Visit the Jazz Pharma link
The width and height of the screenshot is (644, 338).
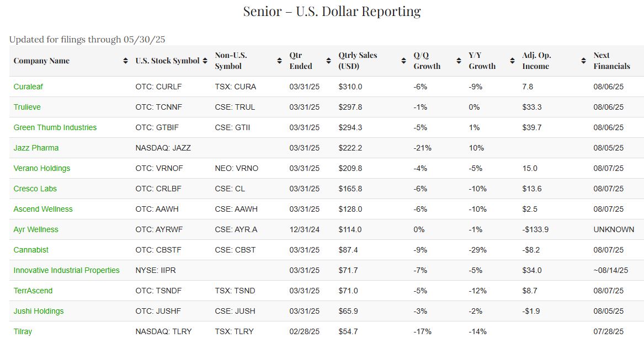click(36, 148)
